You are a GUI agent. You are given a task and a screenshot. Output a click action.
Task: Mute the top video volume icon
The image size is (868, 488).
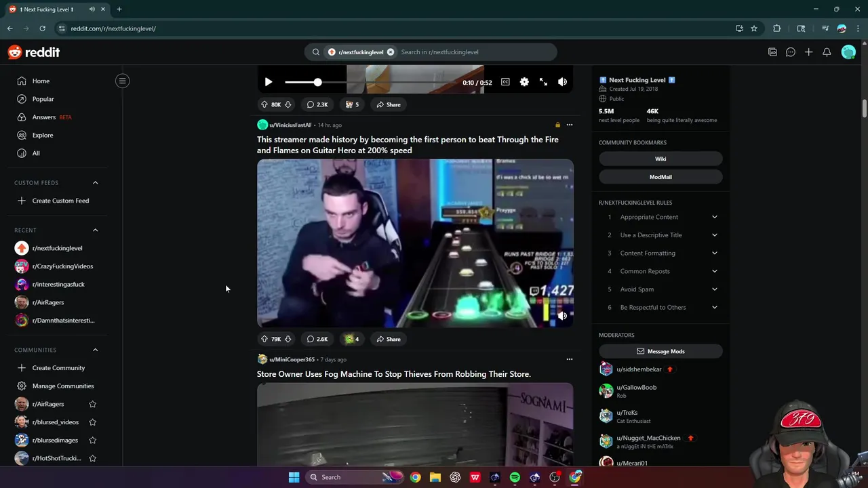pyautogui.click(x=562, y=82)
